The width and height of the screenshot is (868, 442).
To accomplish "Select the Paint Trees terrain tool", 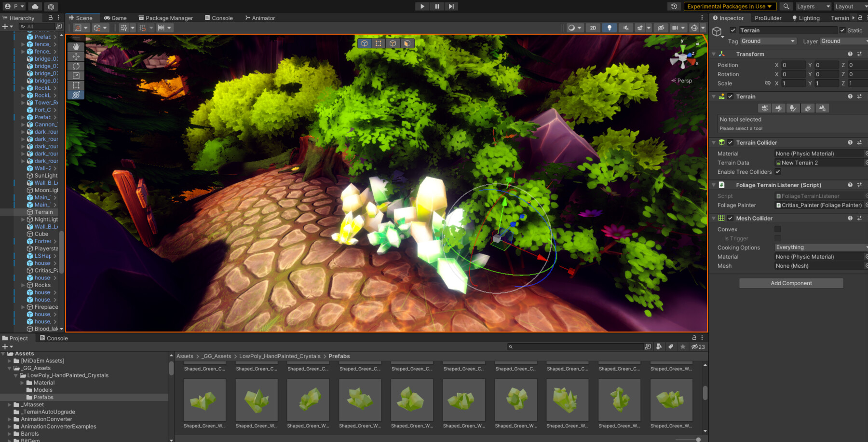I will point(793,108).
